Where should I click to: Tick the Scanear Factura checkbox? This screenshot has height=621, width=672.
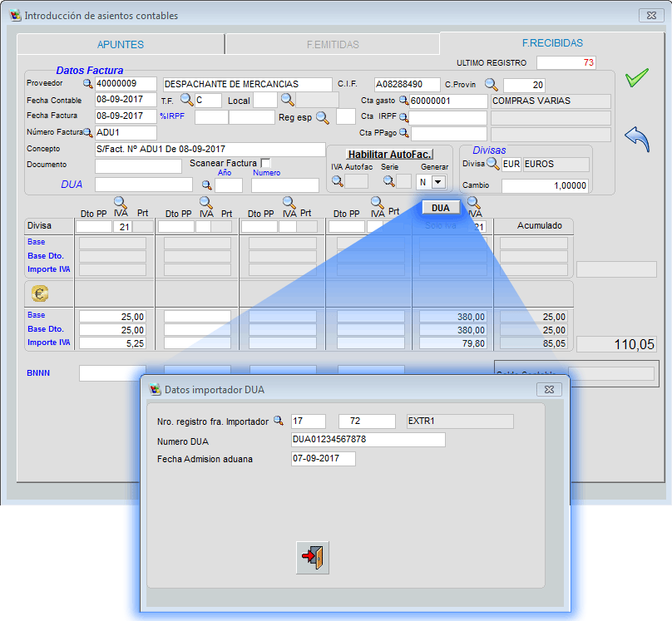pyautogui.click(x=265, y=163)
